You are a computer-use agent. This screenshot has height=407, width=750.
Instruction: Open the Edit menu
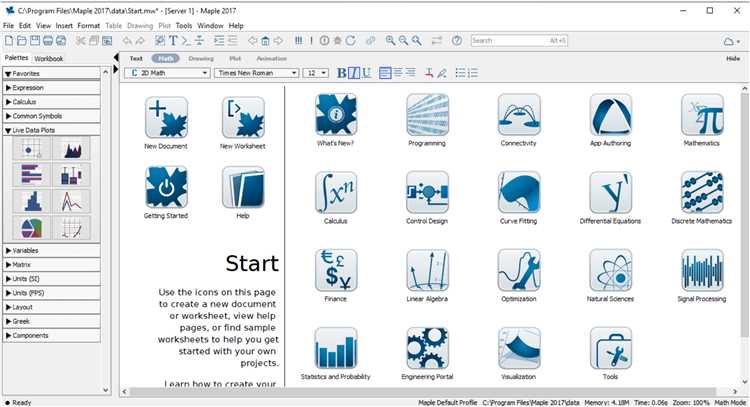(25, 25)
